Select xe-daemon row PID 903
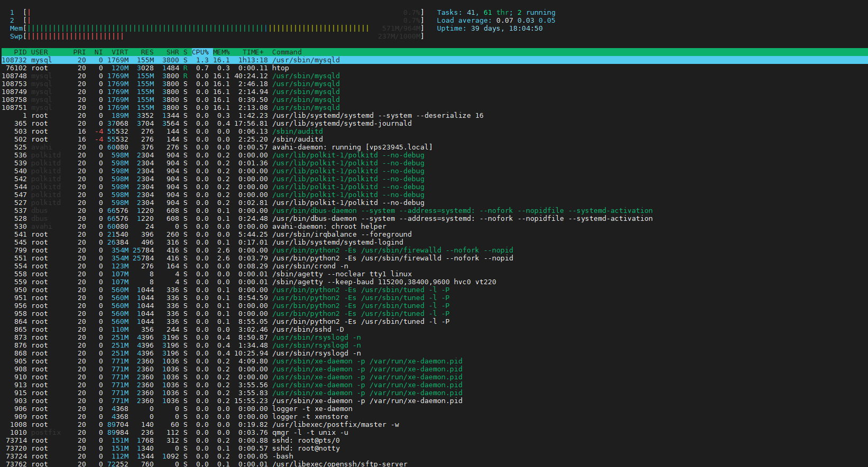 click(434, 401)
